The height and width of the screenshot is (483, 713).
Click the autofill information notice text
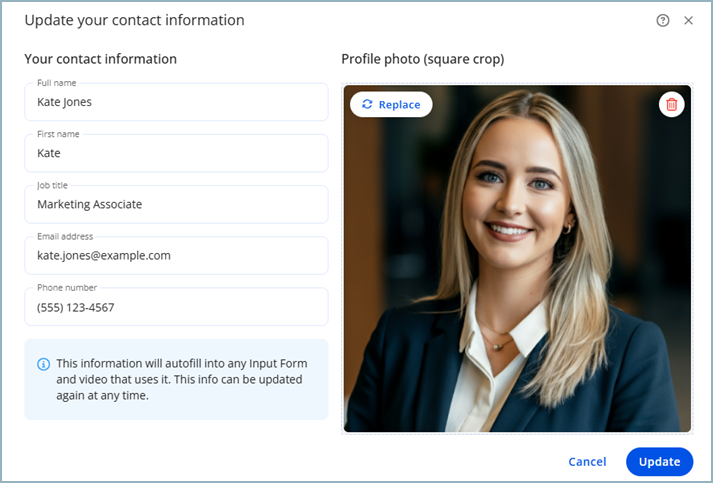coord(181,379)
